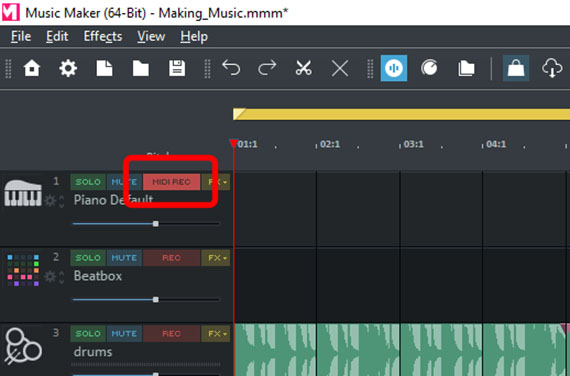Click Beatbox track height stepper arrows
Viewport: 570px width, 376px height.
pos(61,277)
